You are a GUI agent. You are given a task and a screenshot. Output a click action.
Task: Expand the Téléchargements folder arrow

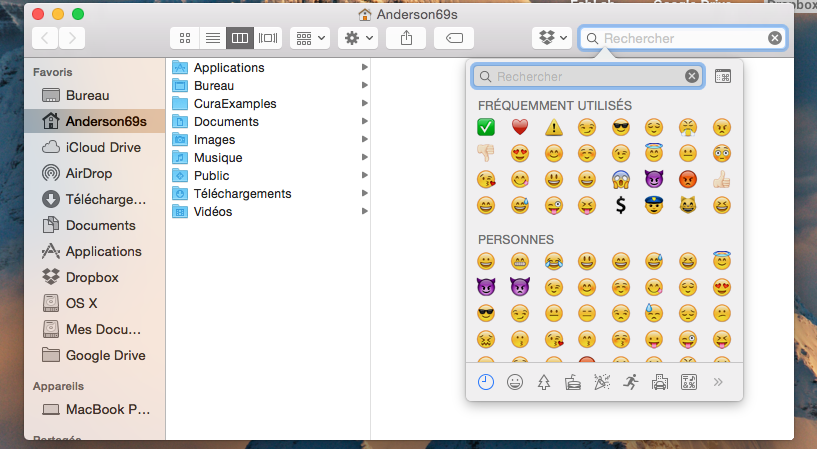point(365,193)
